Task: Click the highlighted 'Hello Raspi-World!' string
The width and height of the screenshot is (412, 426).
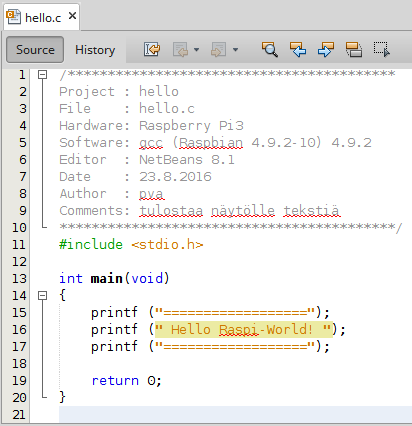Action: coord(244,330)
